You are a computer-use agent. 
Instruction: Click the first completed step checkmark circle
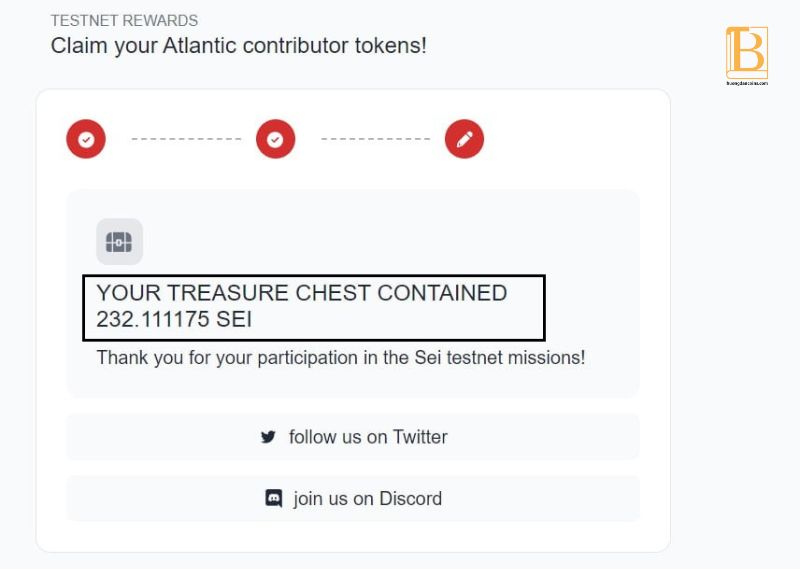[x=86, y=139]
